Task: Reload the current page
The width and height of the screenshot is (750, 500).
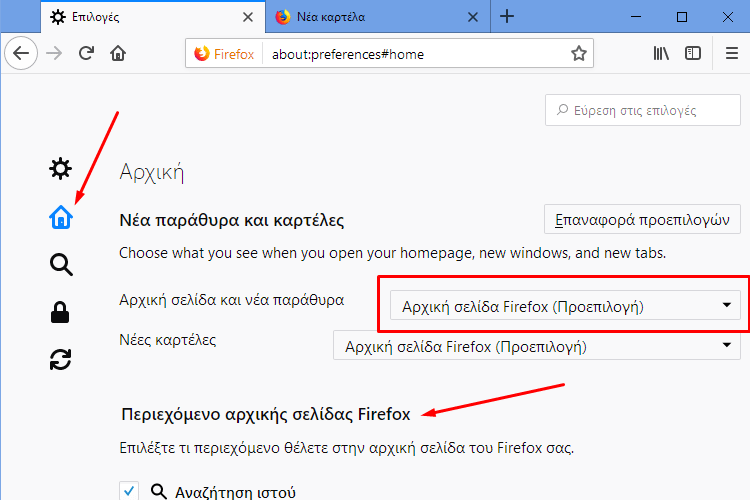Action: tap(86, 53)
